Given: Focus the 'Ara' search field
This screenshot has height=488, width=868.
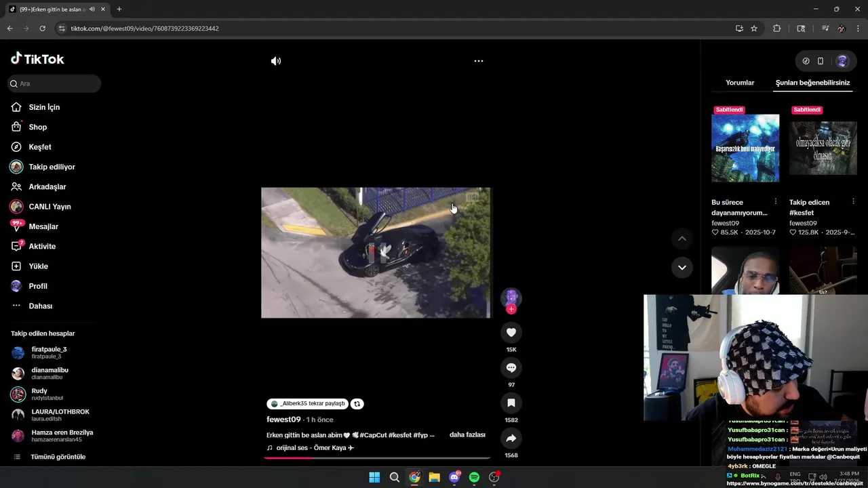Looking at the screenshot, I should [54, 83].
